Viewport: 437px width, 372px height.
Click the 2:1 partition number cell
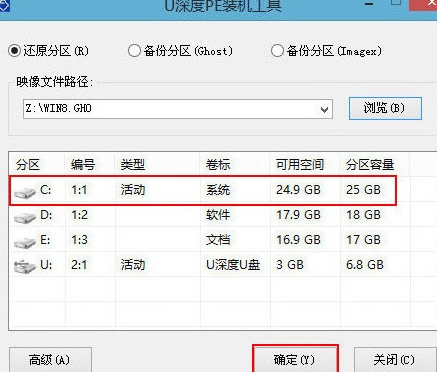[79, 265]
